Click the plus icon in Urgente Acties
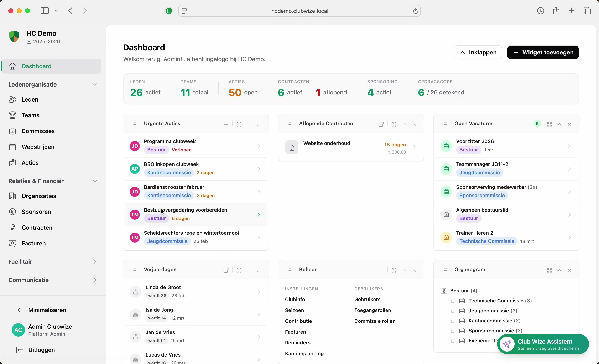This screenshot has width=599, height=364. [x=226, y=125]
